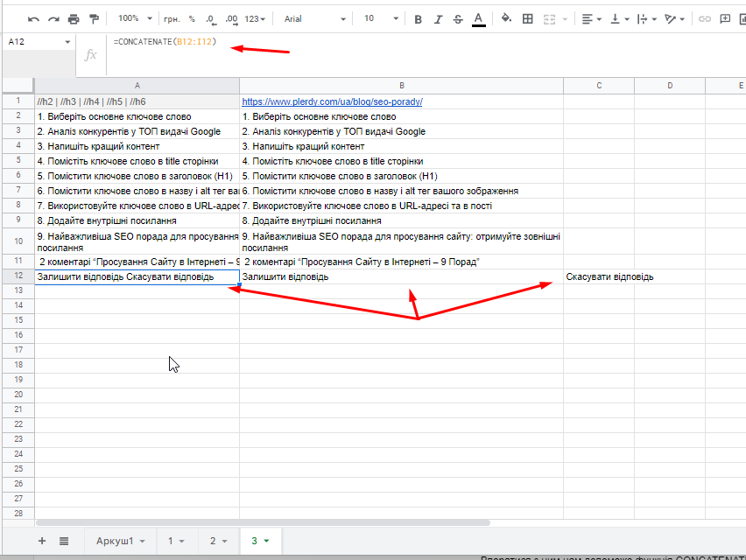
Task: Click the Redo arrow icon
Action: point(53,18)
